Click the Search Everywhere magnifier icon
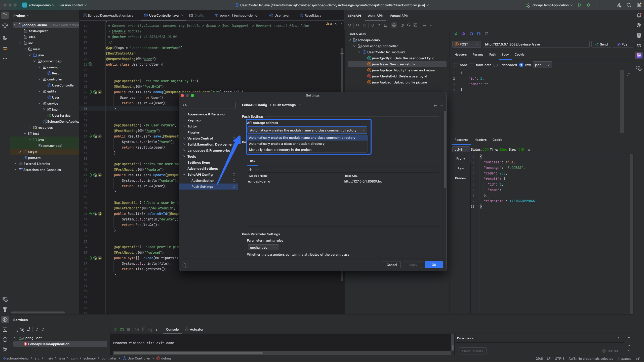Image resolution: width=644 pixels, height=362 pixels. [x=629, y=5]
